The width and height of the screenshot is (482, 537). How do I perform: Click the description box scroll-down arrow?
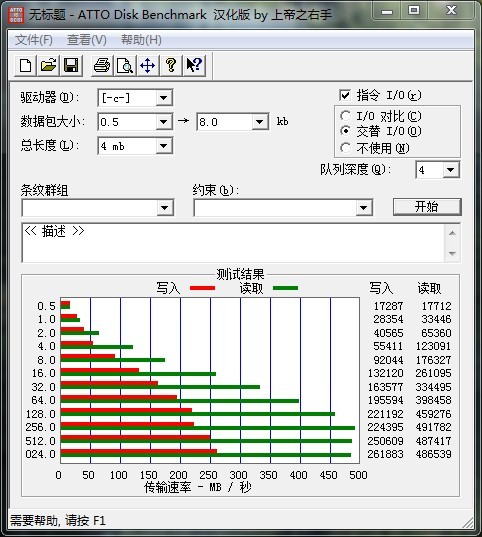coord(452,253)
